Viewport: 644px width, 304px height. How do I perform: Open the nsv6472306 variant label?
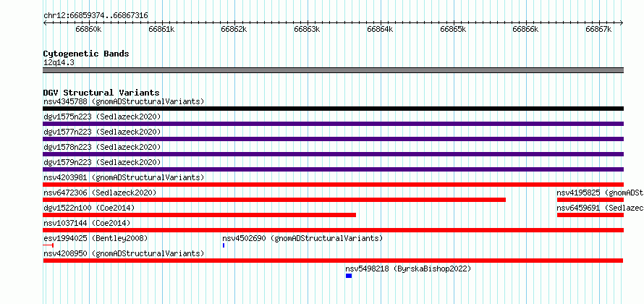click(x=100, y=193)
